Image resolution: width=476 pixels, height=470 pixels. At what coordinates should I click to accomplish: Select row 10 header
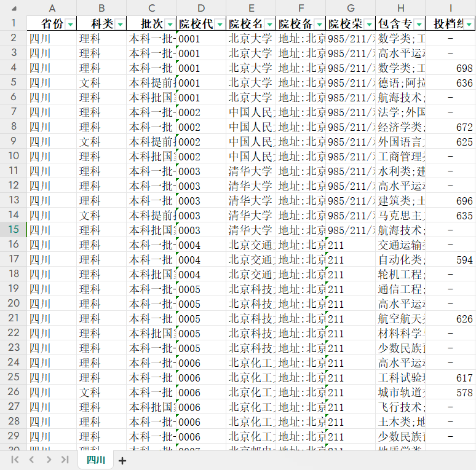(x=14, y=156)
